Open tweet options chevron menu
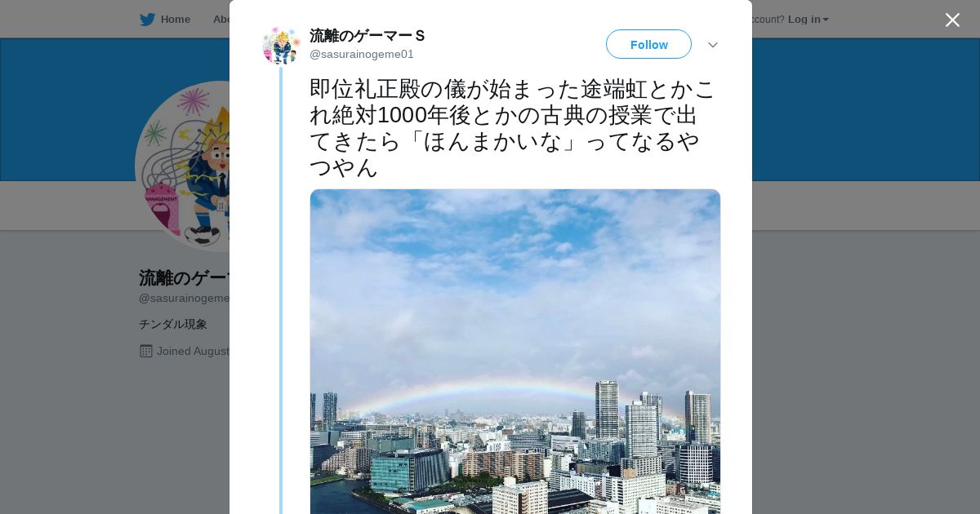This screenshot has height=514, width=980. 712,45
